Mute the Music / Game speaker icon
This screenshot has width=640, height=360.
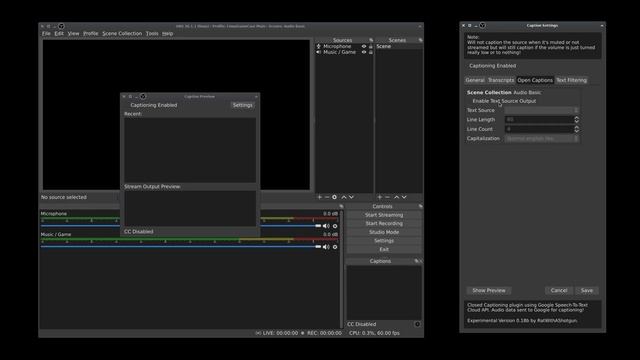coord(326,247)
